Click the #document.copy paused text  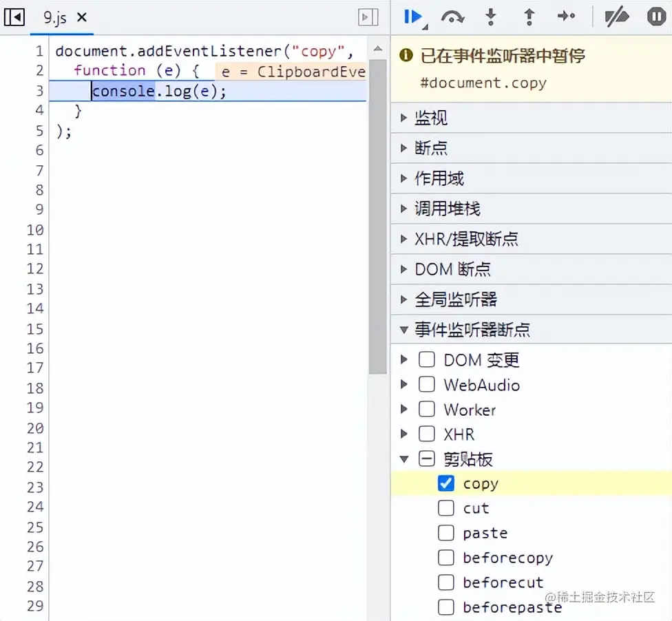[x=483, y=83]
